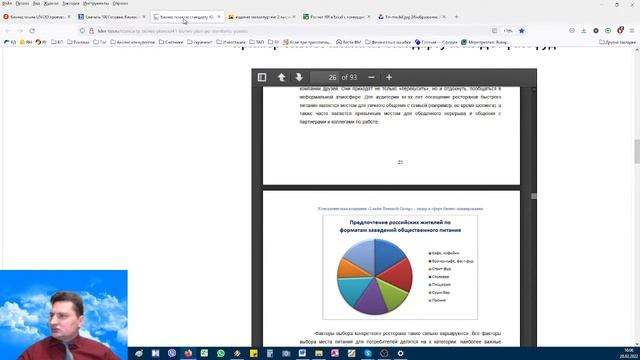This screenshot has width=640, height=360.
Task: Open Firefox downloads panel
Action: pos(584,31)
